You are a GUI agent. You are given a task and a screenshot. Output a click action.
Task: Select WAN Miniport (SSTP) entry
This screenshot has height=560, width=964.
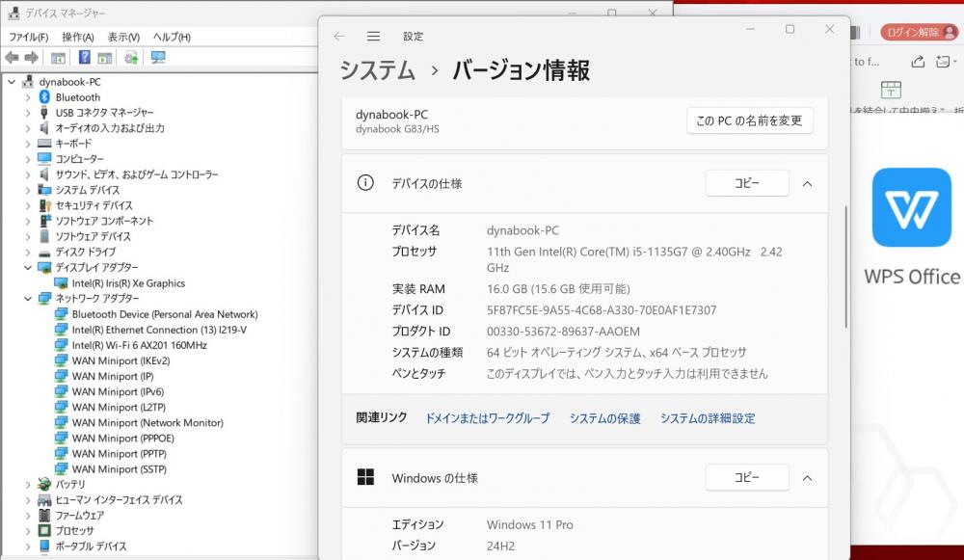point(120,469)
